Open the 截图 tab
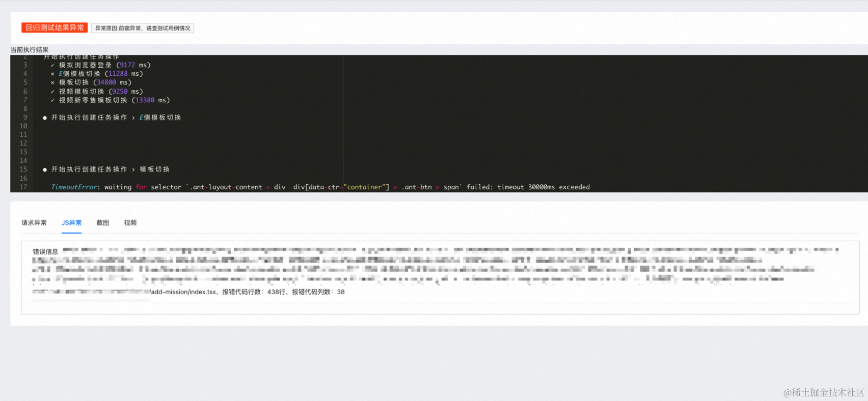Image resolution: width=868 pixels, height=401 pixels. [x=103, y=223]
